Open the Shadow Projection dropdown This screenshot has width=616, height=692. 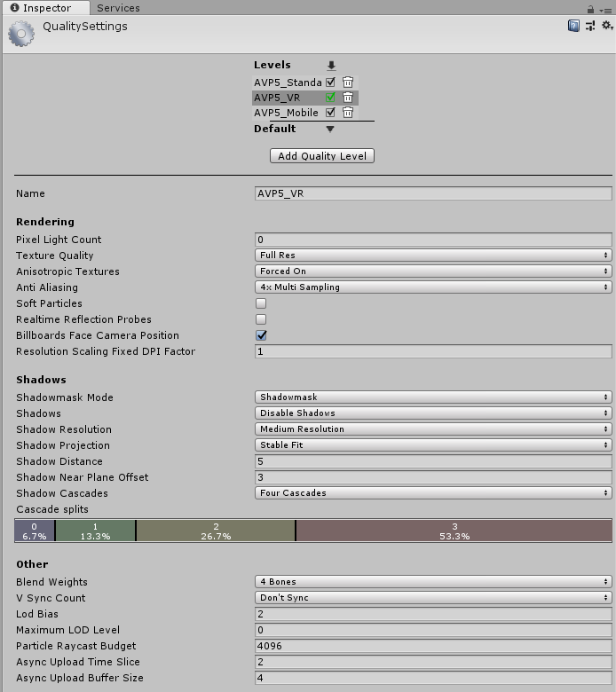[433, 444]
